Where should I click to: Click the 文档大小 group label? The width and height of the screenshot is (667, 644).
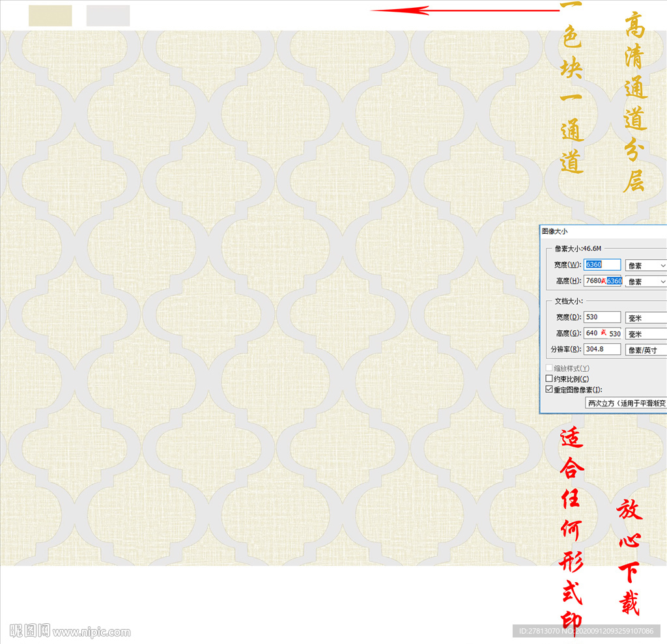[569, 301]
